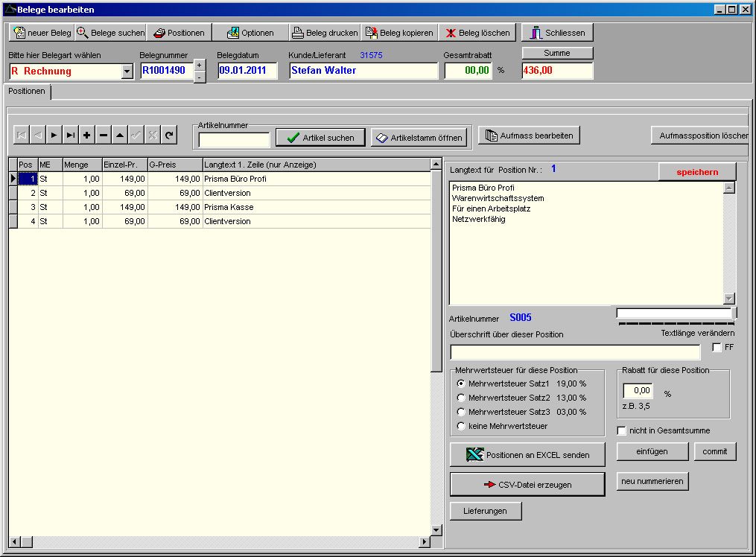756x557 pixels.
Task: Click the G-Preis column header
Action: click(x=176, y=165)
